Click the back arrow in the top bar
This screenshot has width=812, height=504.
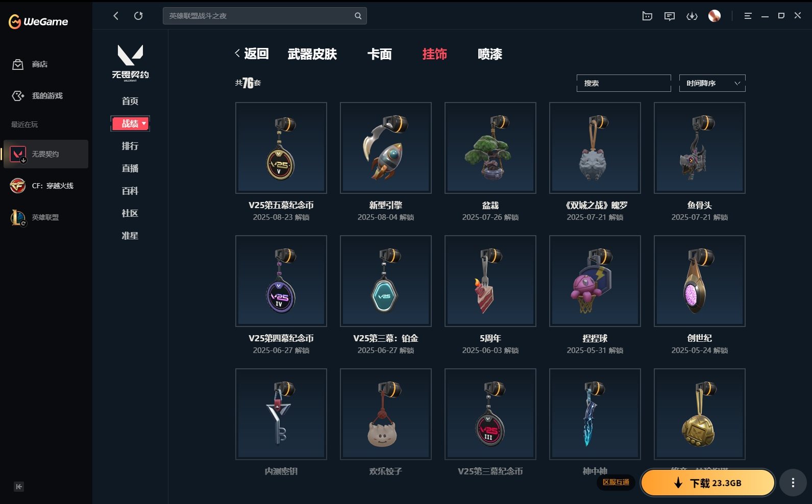(x=116, y=16)
